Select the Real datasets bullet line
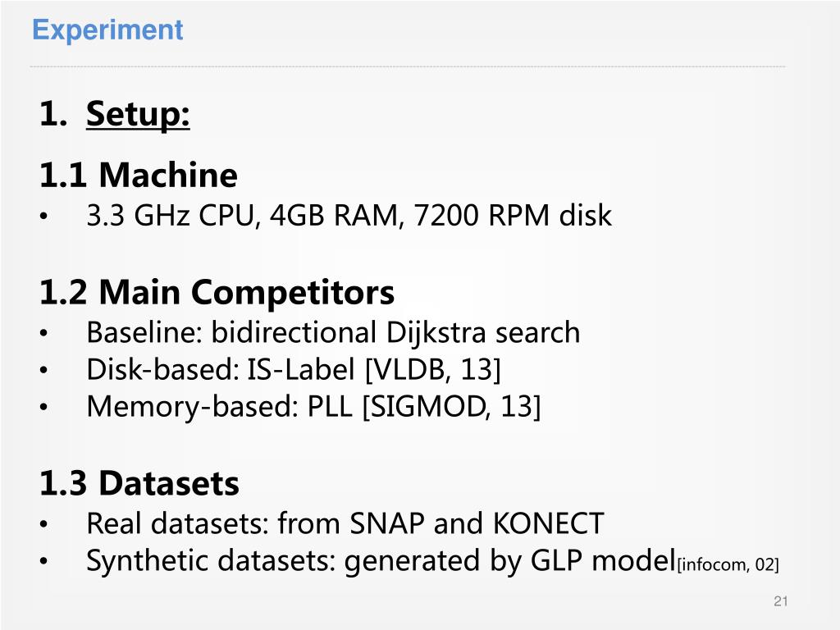This screenshot has width=840, height=630. (345, 523)
